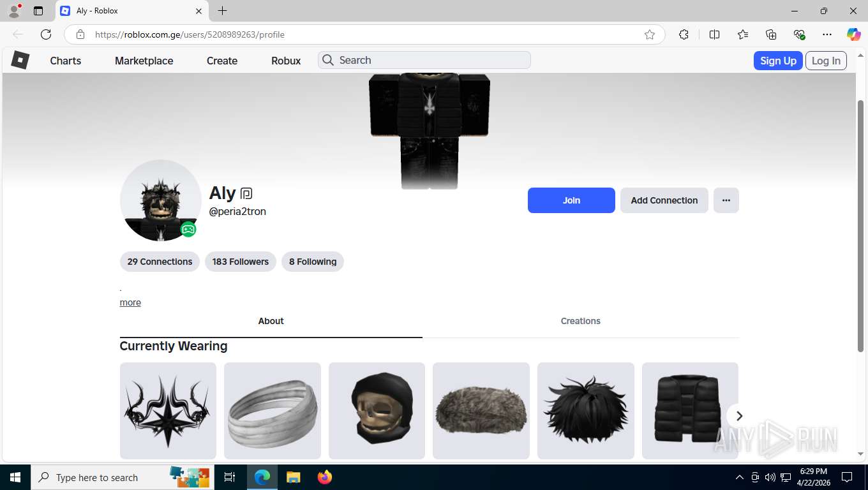This screenshot has height=490, width=868.
Task: Open the black messy hair item
Action: [x=586, y=411]
